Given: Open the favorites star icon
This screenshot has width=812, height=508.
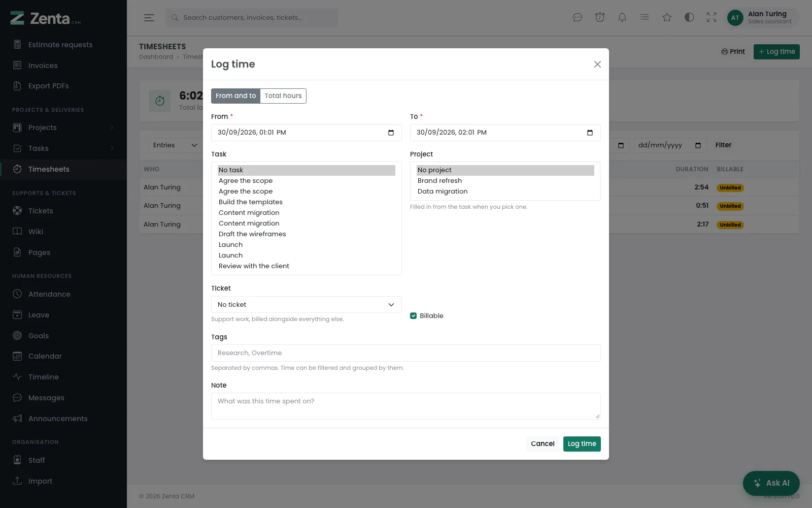Looking at the screenshot, I should tap(667, 18).
